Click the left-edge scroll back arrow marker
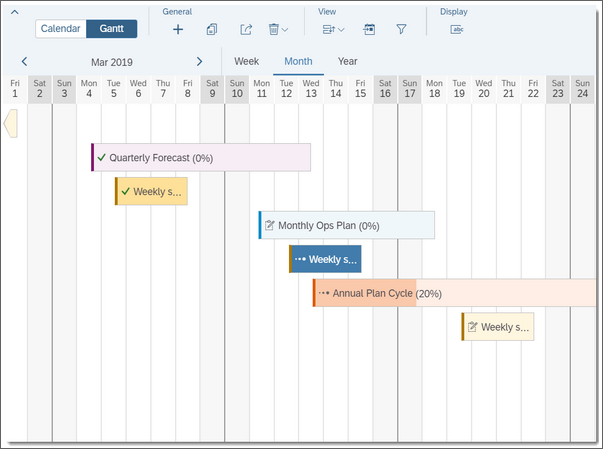 pos(11,124)
